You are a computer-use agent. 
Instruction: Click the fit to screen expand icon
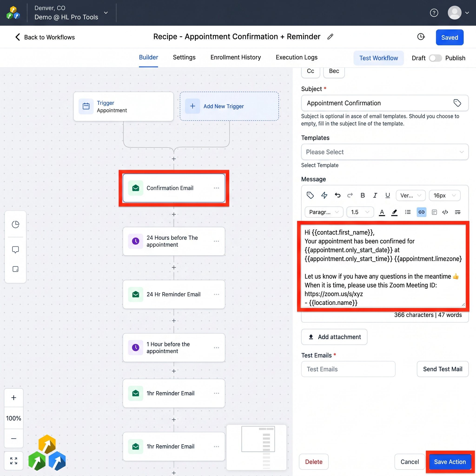point(14,461)
